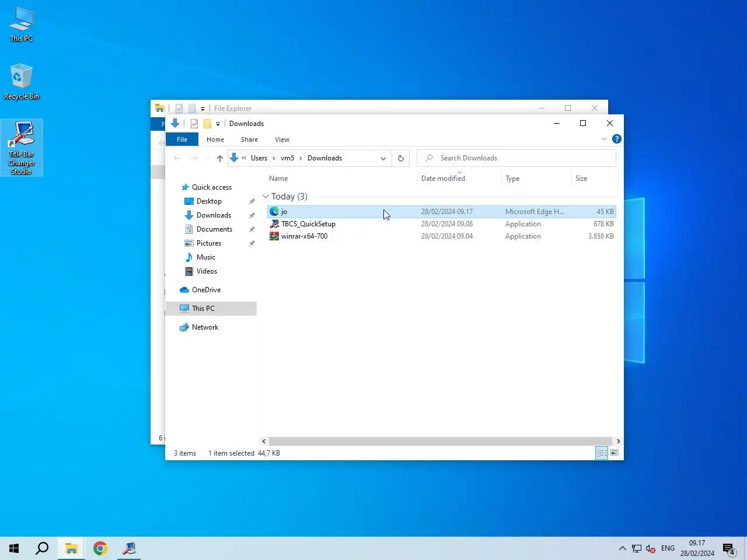Click background File Explorer window title

pyautogui.click(x=232, y=108)
